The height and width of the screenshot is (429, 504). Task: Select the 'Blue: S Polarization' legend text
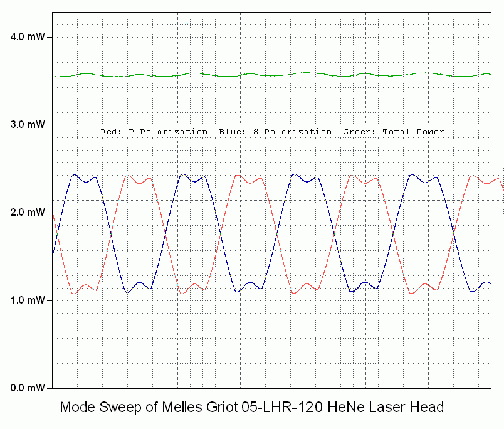(276, 132)
